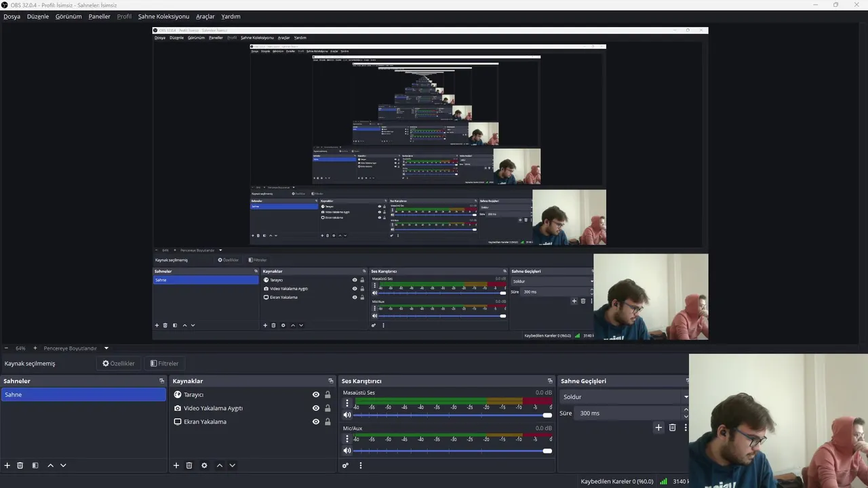The image size is (868, 488).
Task: Click the Kaynak seçilmemiş label
Action: click(30, 363)
